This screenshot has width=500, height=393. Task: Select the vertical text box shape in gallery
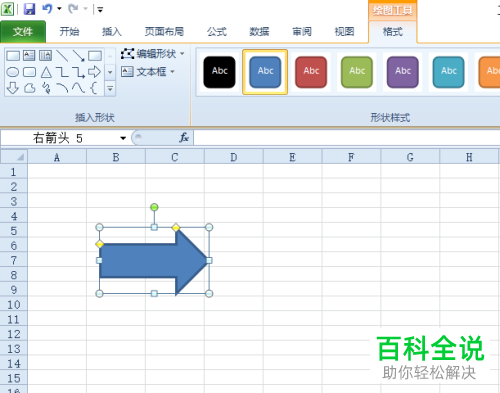45,55
